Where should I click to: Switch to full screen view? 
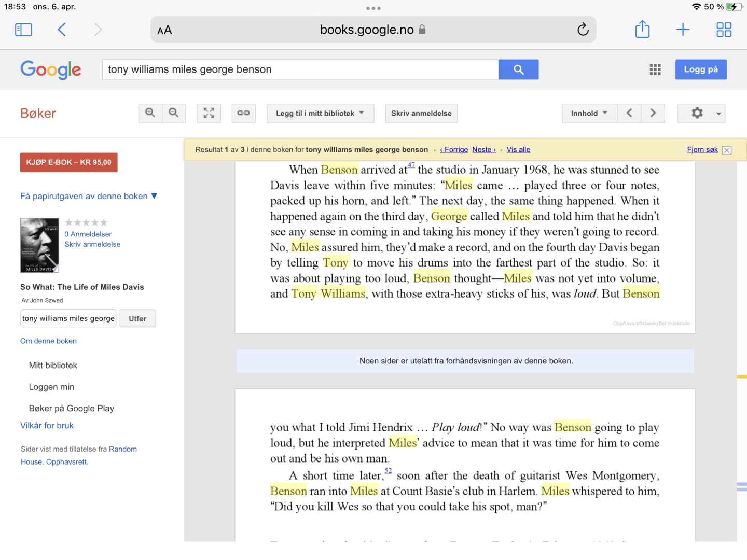click(209, 113)
